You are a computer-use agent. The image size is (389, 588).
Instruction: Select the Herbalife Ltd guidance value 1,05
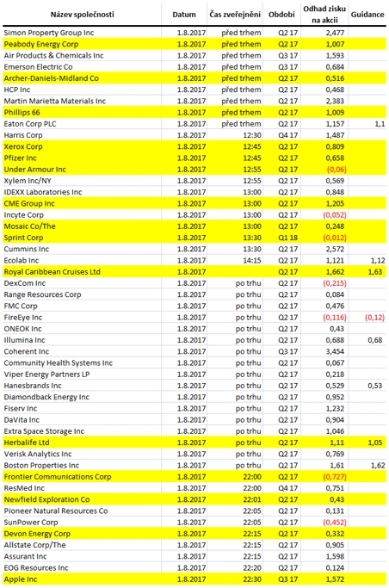point(375,443)
